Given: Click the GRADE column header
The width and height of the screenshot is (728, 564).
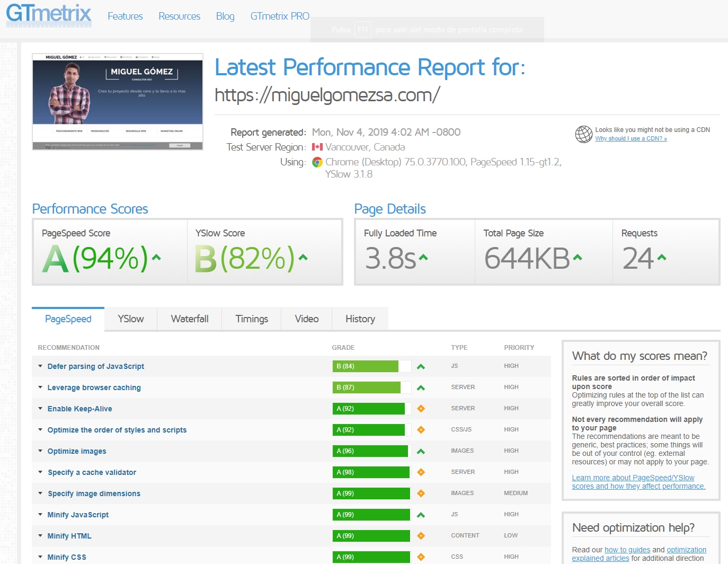Looking at the screenshot, I should [343, 348].
